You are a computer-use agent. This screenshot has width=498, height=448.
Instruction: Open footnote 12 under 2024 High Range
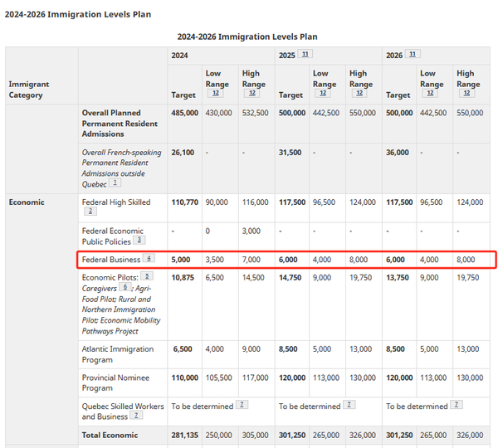tap(252, 93)
